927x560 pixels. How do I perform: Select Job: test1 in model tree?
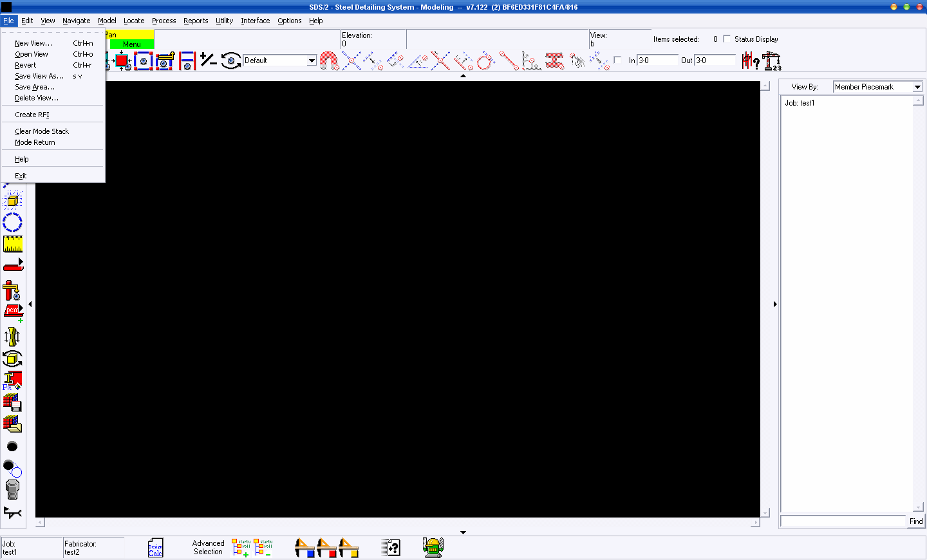tap(800, 103)
